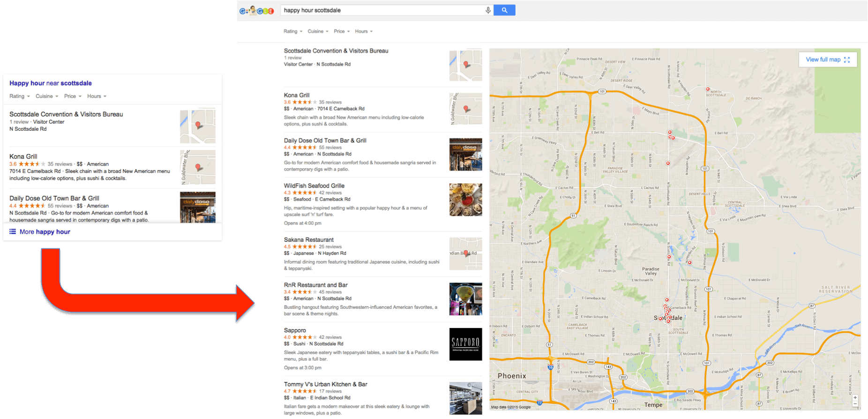The image size is (868, 419).
Task: Click the Daily Dose thumbnail in the left card
Action: (x=198, y=207)
